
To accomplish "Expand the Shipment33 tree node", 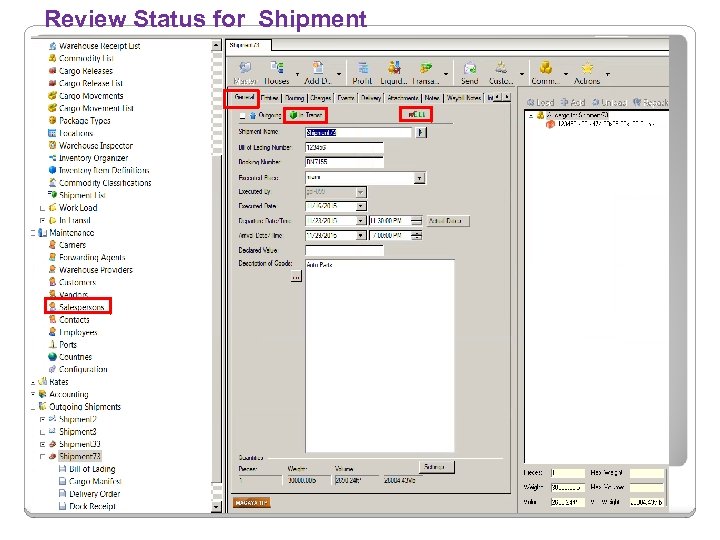I will point(42,444).
